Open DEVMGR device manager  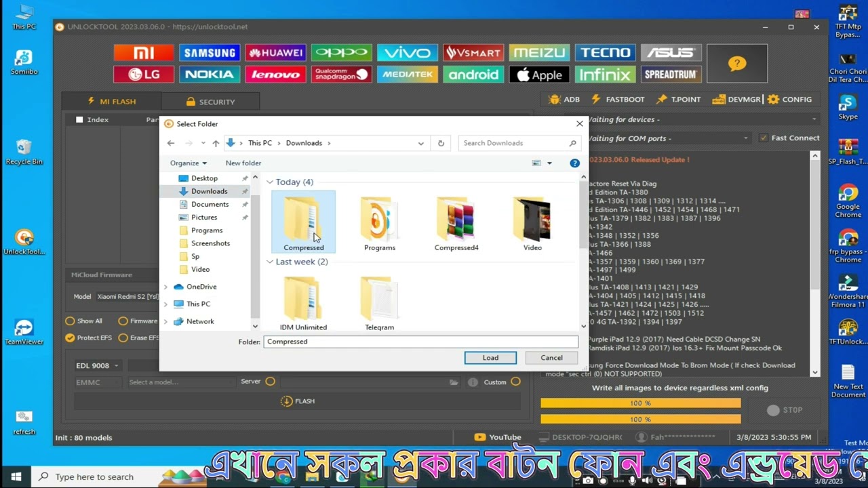click(736, 100)
